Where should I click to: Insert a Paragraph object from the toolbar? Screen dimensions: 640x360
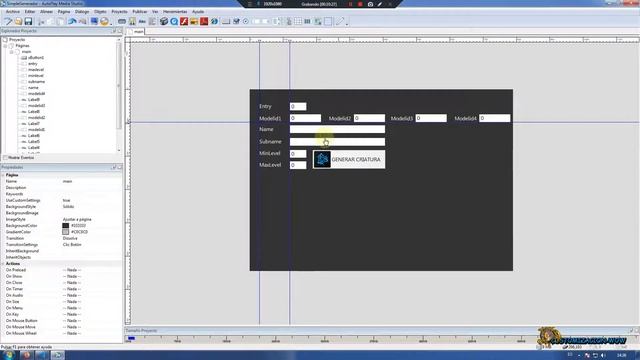pyautogui.click(x=152, y=21)
